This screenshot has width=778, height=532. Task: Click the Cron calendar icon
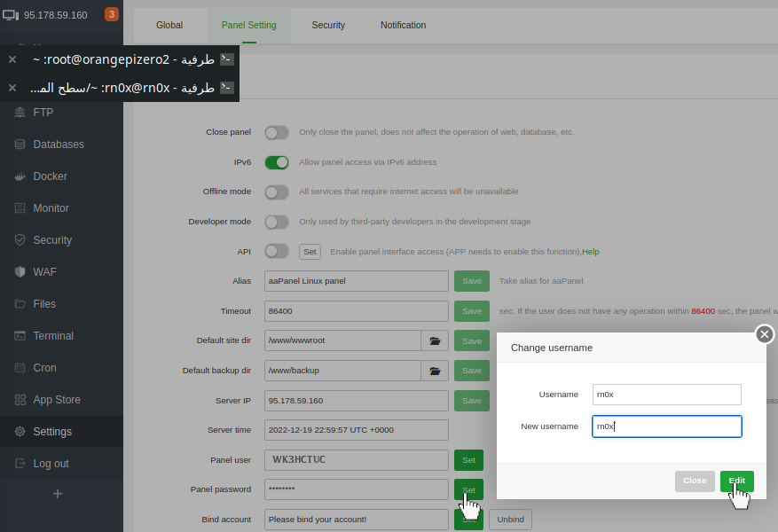(x=20, y=368)
